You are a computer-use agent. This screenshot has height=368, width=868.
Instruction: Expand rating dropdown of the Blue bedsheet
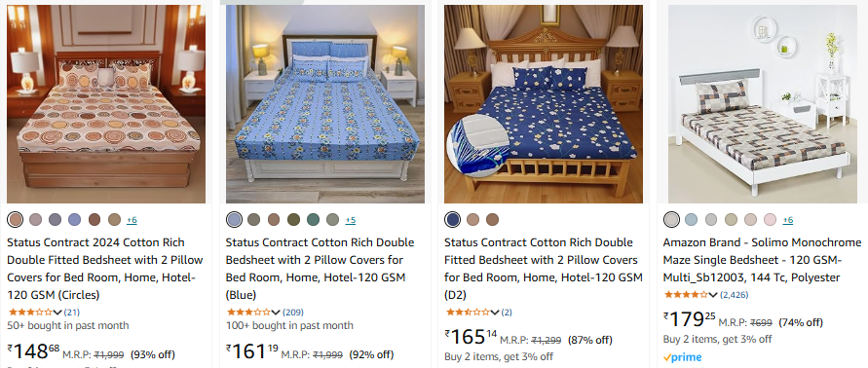click(277, 313)
